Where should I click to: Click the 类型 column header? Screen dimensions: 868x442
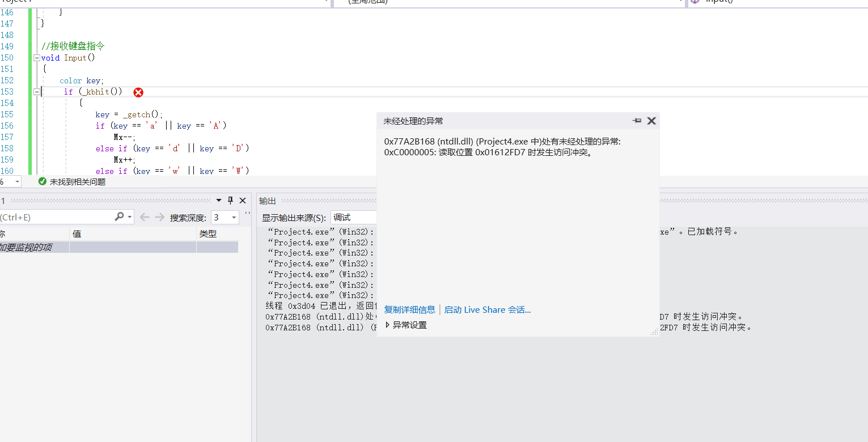(217, 233)
